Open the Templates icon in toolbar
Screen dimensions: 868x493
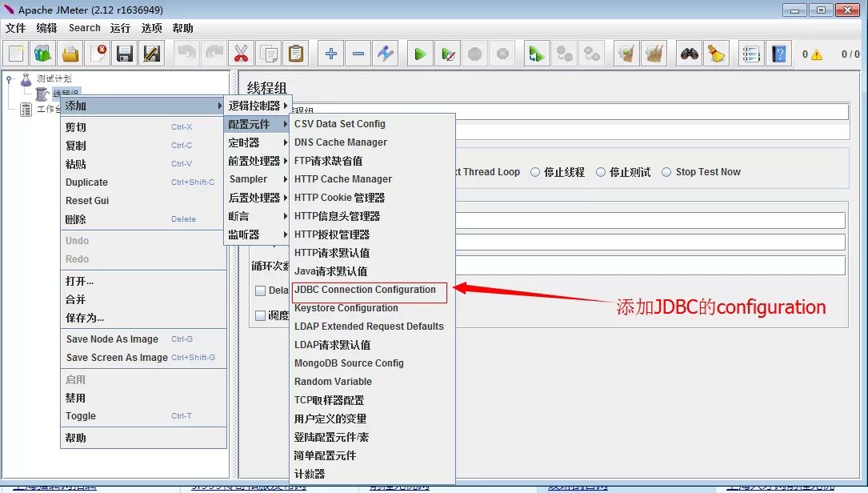point(43,54)
